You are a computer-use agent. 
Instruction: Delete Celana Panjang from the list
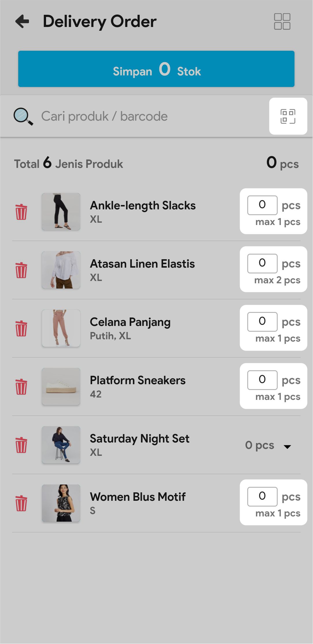coord(21,329)
